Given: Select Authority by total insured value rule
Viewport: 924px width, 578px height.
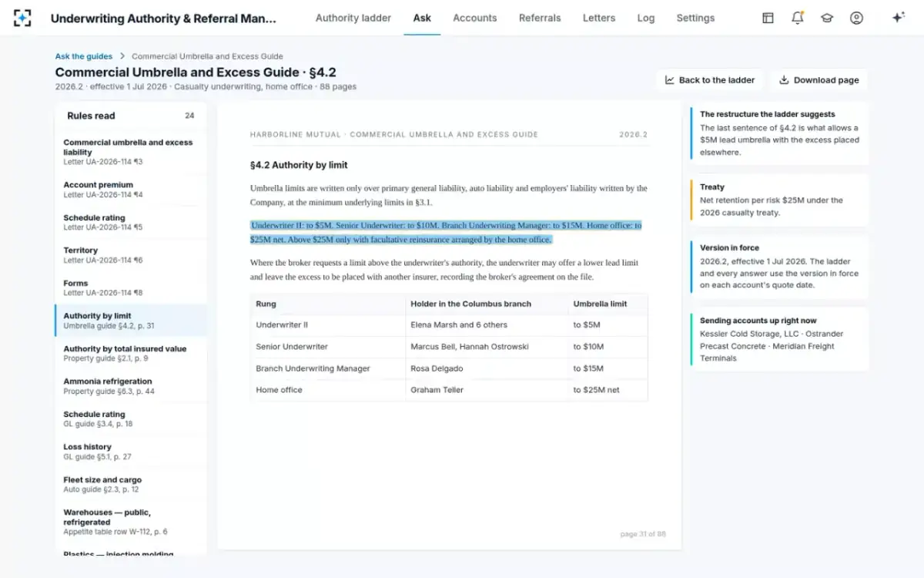Looking at the screenshot, I should pyautogui.click(x=130, y=354).
